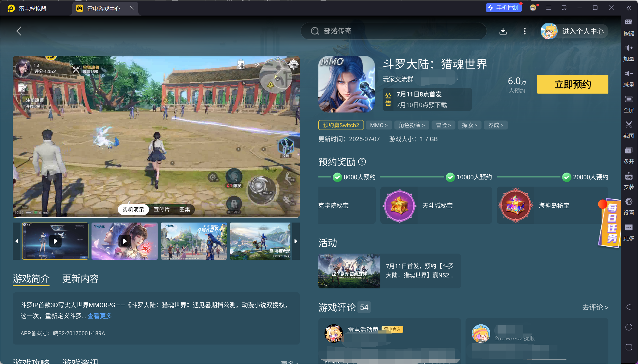Click the 10000人预约 milestone checkmark

tap(450, 177)
